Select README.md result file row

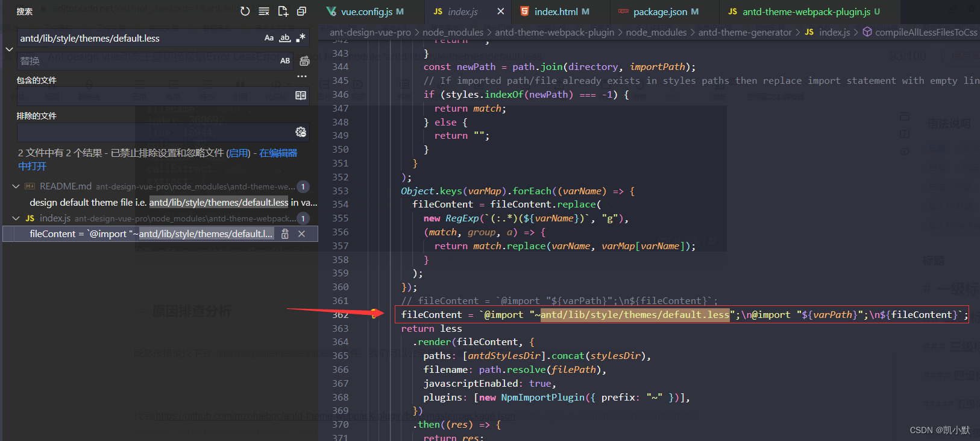[x=160, y=186]
